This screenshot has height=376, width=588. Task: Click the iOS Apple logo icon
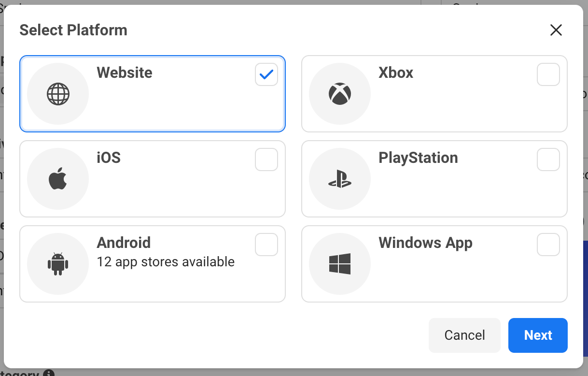point(58,179)
